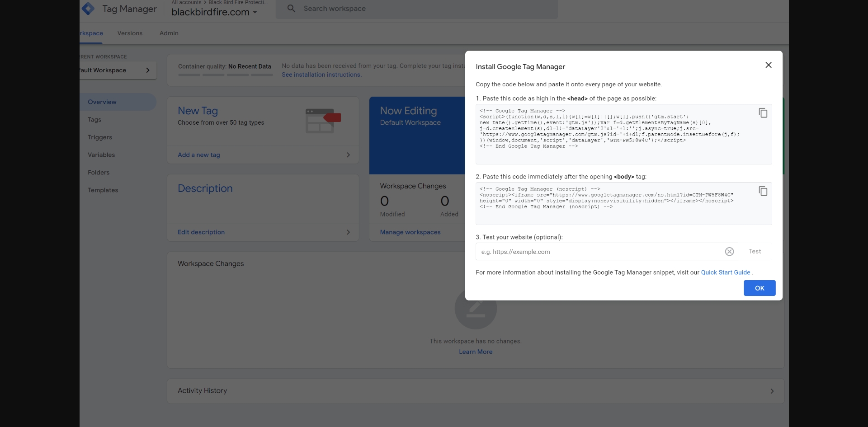Switch to the Workspace tab

(x=91, y=33)
